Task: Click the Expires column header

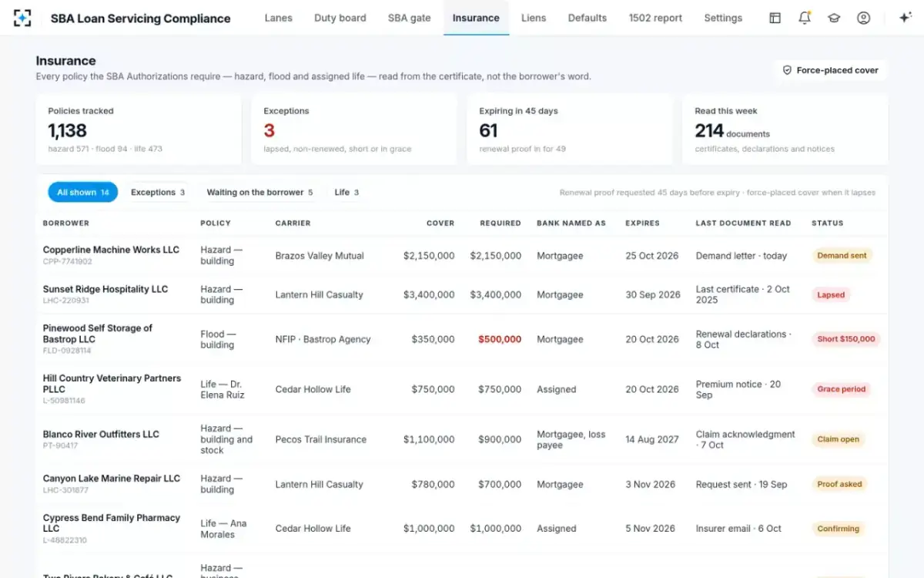Action: pyautogui.click(x=643, y=223)
